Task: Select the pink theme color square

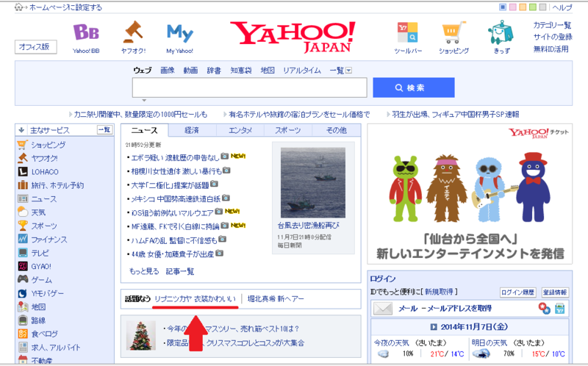Action: pos(512,7)
